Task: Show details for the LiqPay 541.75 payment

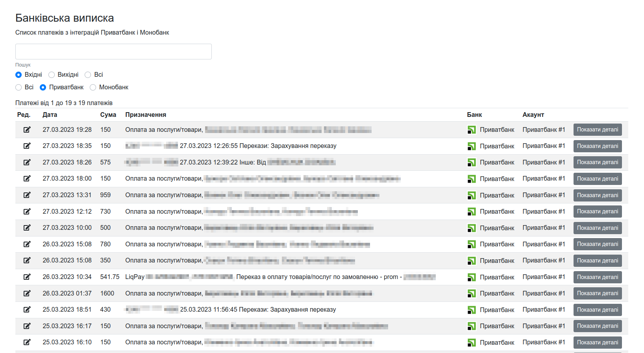Action: point(598,277)
